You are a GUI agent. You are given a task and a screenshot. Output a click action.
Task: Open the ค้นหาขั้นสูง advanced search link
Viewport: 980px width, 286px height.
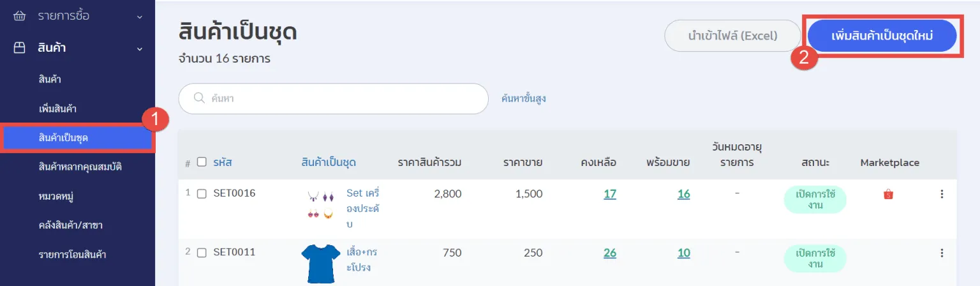(x=523, y=99)
